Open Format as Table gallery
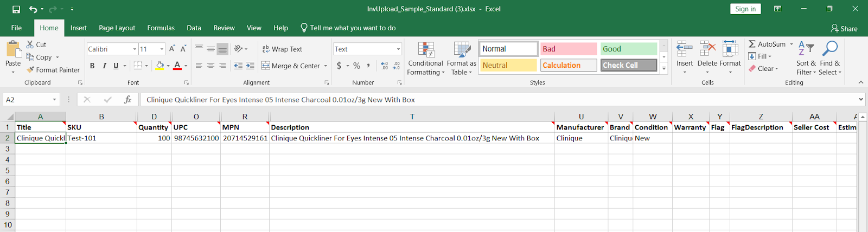 click(462, 59)
